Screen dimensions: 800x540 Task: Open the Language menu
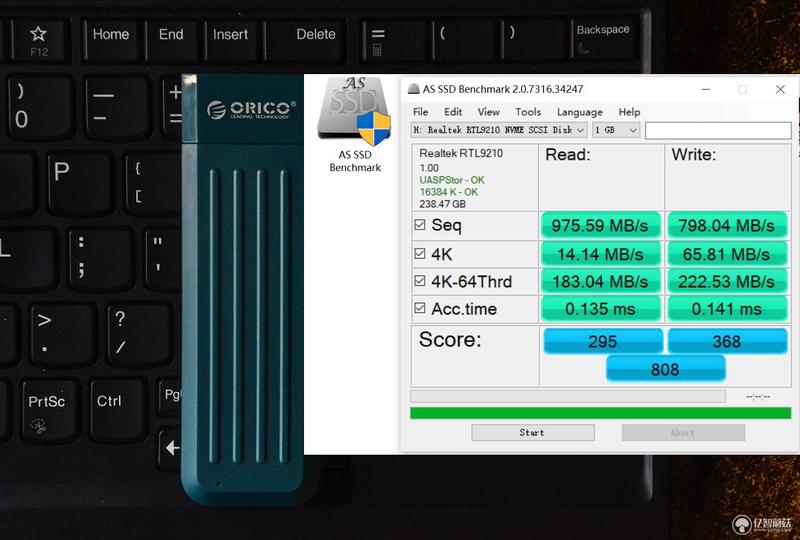click(580, 112)
